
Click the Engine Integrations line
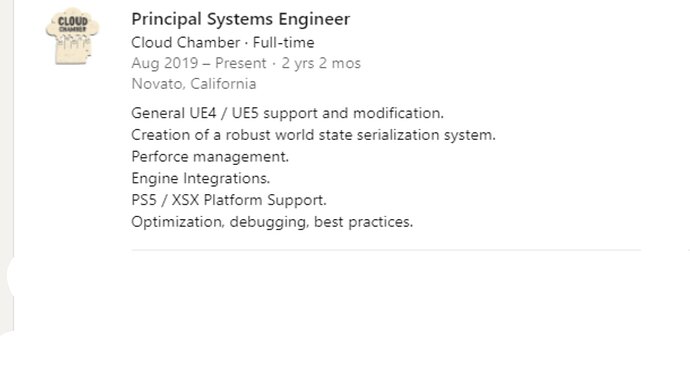(201, 179)
